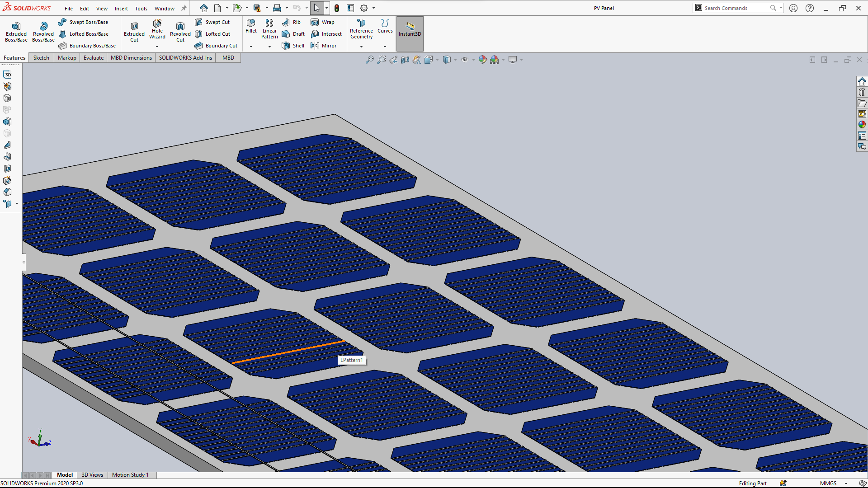Select the Revolved Boss/Base tool

(x=43, y=32)
